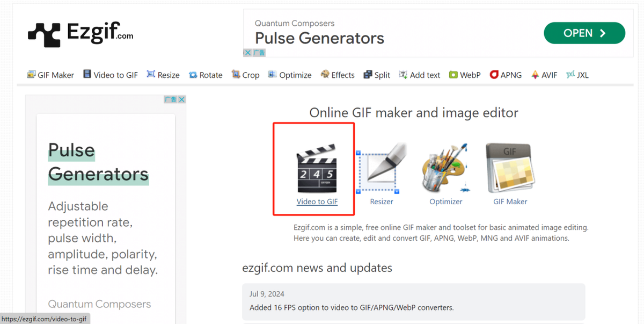
Task: Close the top banner ad with X
Action: coord(247,53)
